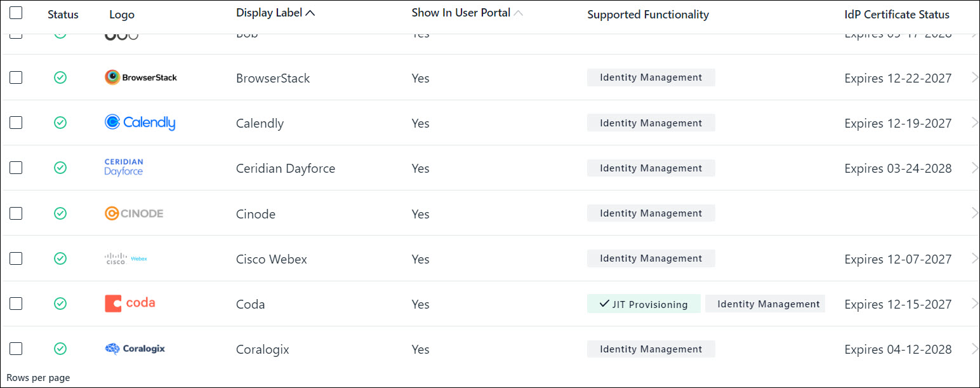Click the JIT Provisioning tag for Coda
Image resolution: width=980 pixels, height=388 pixels.
643,304
